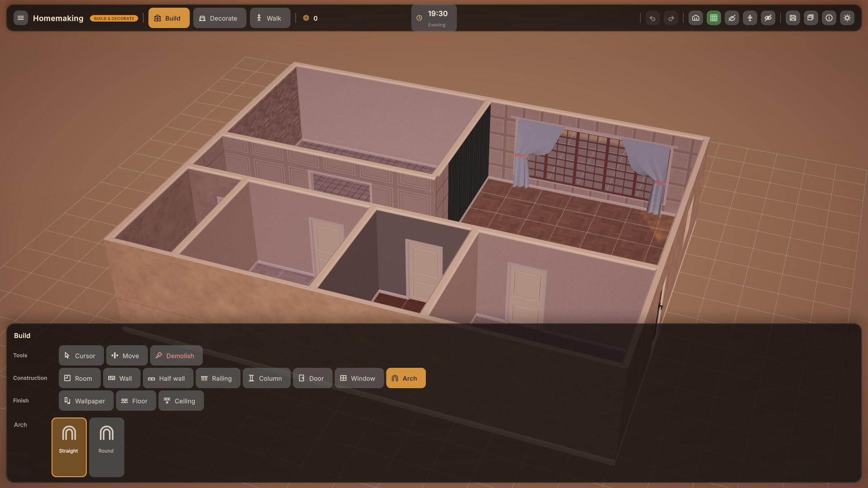This screenshot has width=868, height=488.
Task: Choose the Door tool
Action: pos(312,378)
